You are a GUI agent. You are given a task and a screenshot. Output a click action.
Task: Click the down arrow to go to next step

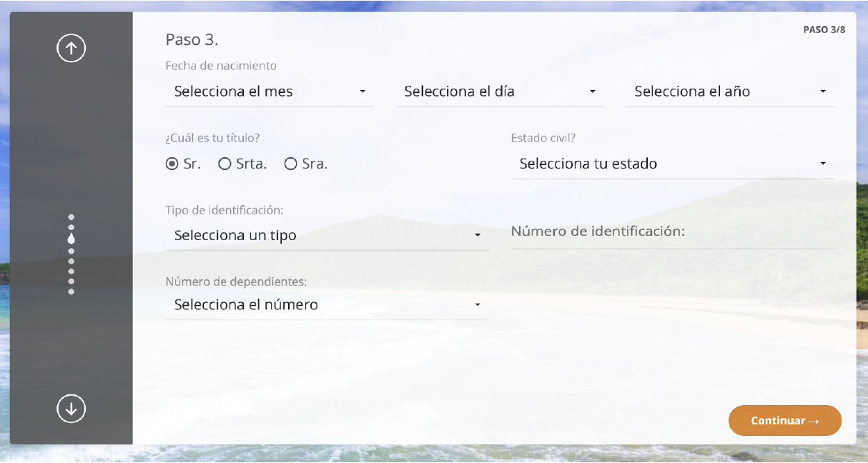[71, 409]
